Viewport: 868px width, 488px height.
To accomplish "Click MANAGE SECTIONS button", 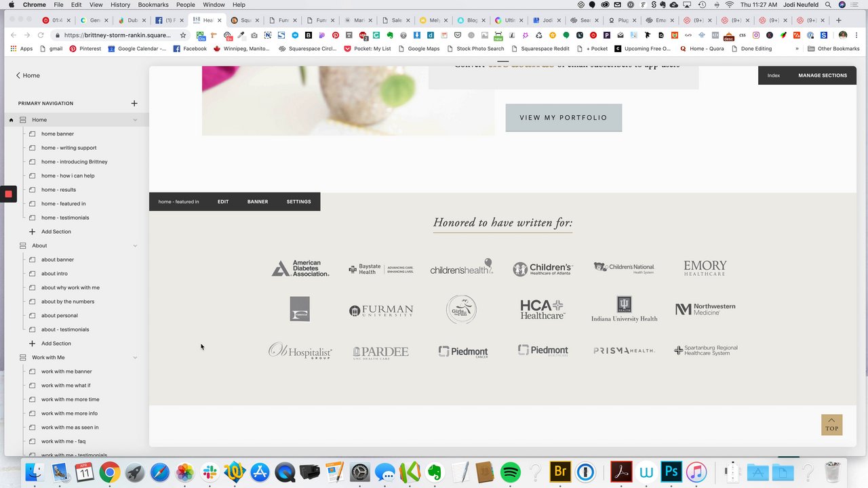I will point(823,75).
